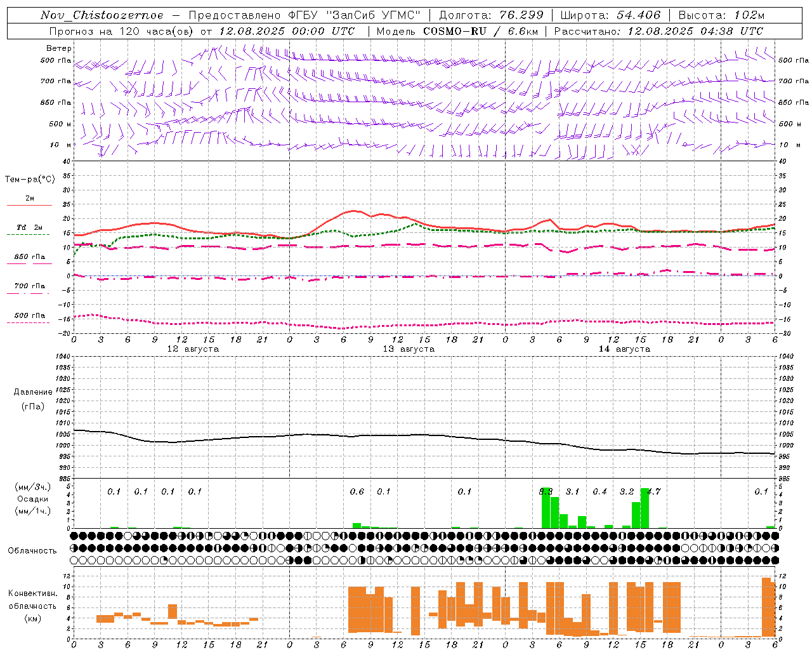Click the pink dotted 500 гПа legend line
Screen dimensions: 812x650
point(28,322)
